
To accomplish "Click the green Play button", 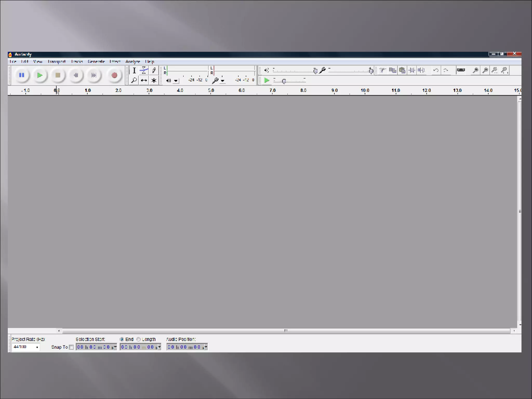I will click(x=40, y=75).
